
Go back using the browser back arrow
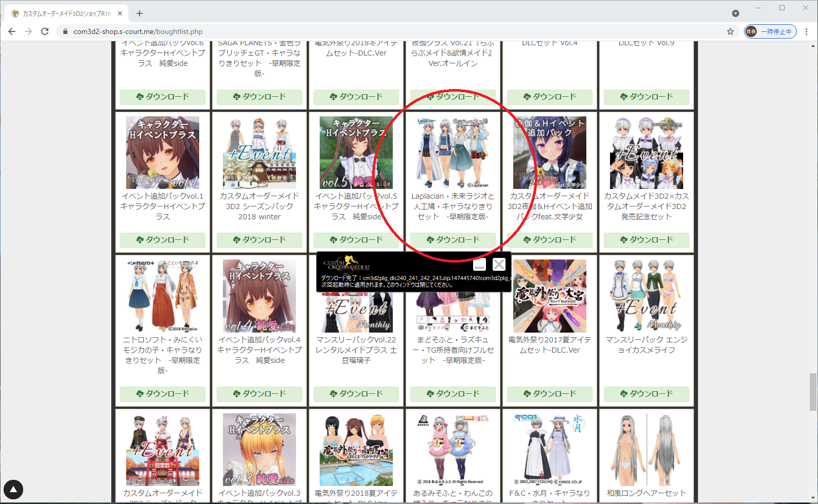tap(12, 31)
